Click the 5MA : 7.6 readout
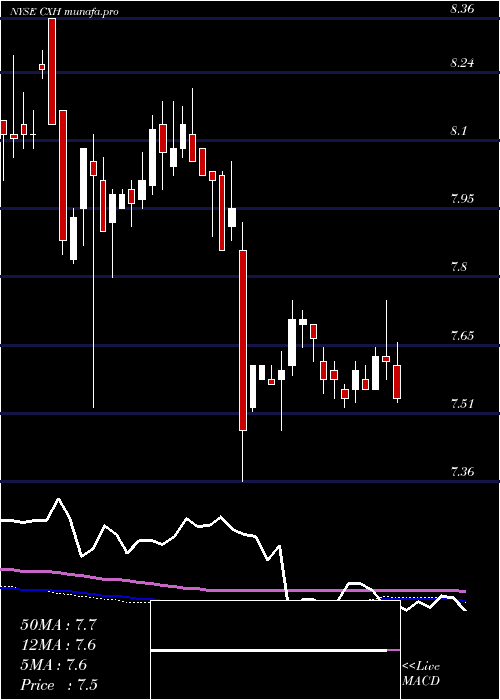The width and height of the screenshot is (500, 700). click(x=54, y=665)
